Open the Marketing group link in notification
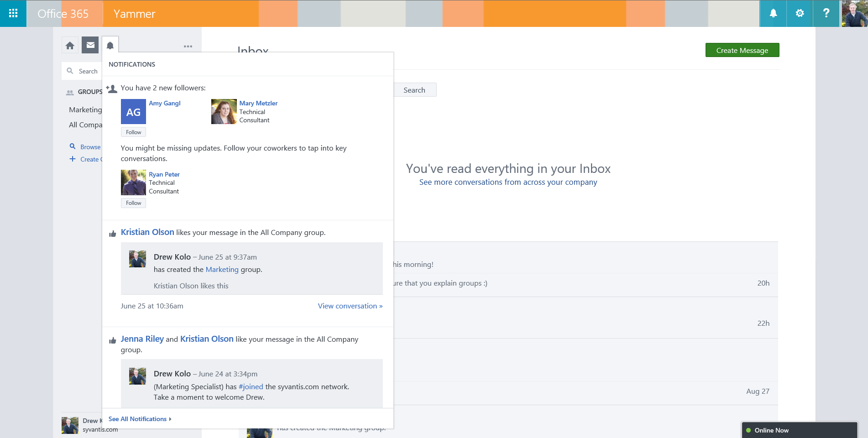Viewport: 868px width, 438px height. tap(222, 269)
